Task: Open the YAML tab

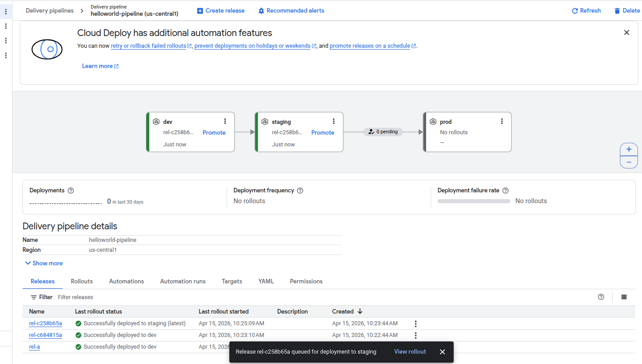Action: (266, 281)
